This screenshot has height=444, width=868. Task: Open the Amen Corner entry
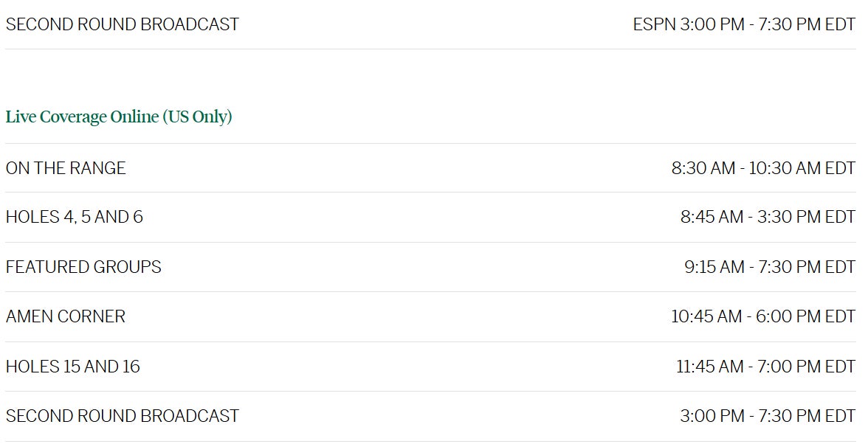coord(66,316)
